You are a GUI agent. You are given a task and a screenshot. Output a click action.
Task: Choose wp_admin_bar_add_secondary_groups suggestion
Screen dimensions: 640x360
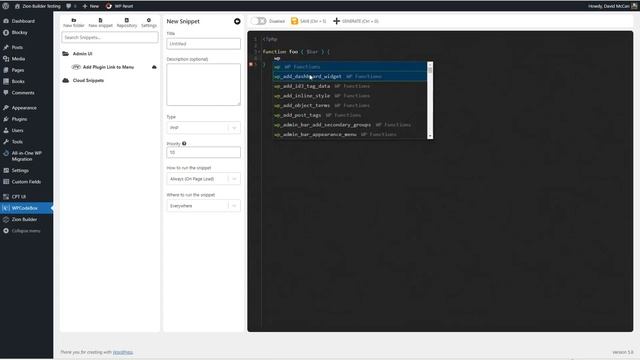point(350,124)
